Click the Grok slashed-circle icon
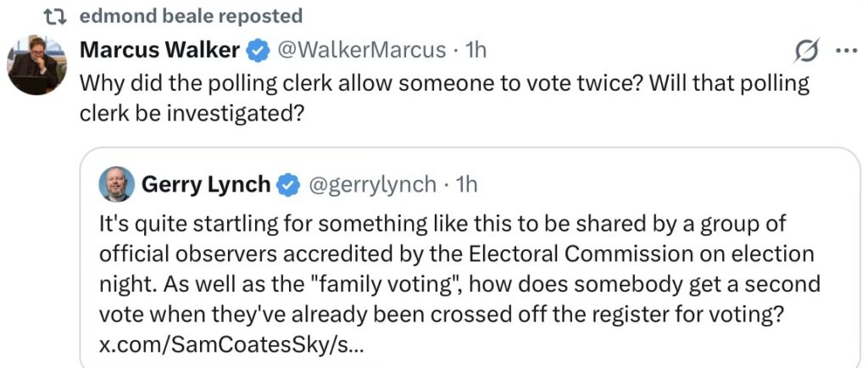 pyautogui.click(x=805, y=52)
